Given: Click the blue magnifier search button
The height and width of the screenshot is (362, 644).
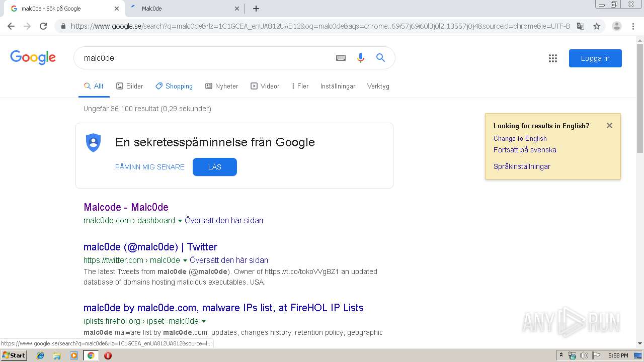Looking at the screenshot, I should coord(381,58).
